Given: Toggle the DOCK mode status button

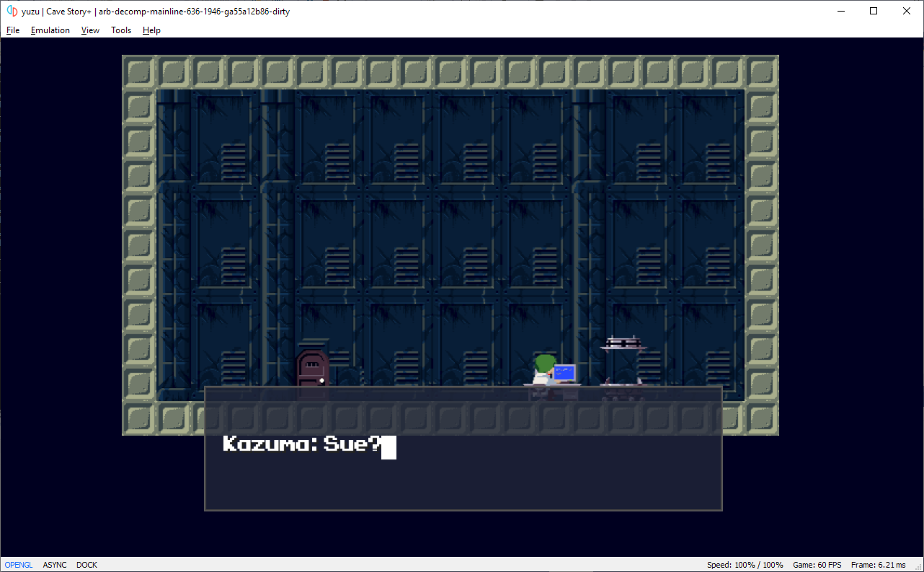Looking at the screenshot, I should click(86, 565).
